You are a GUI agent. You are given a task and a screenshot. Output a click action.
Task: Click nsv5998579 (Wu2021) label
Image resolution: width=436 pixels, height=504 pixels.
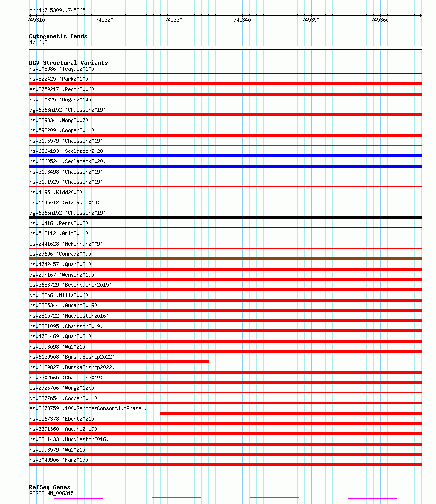57,450
